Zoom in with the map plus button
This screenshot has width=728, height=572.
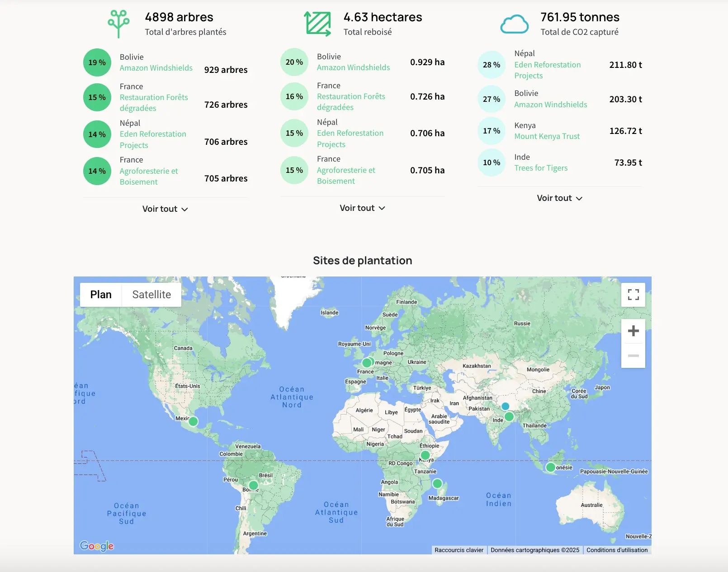click(x=633, y=331)
